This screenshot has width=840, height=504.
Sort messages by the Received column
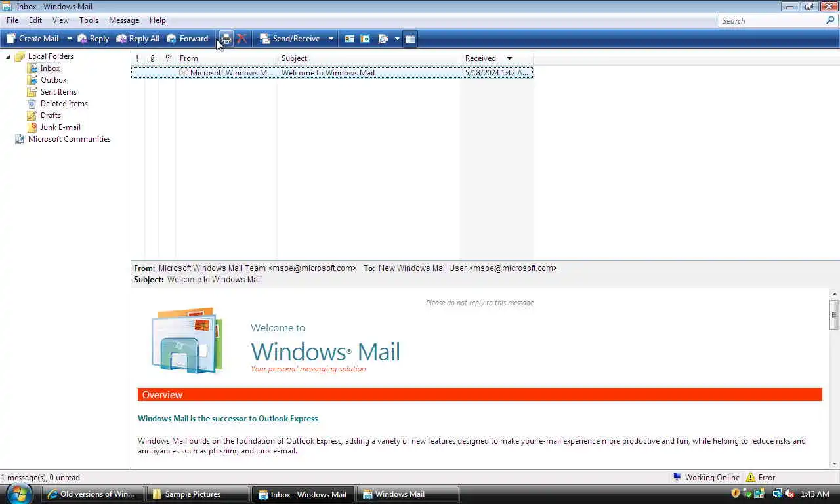(497, 58)
